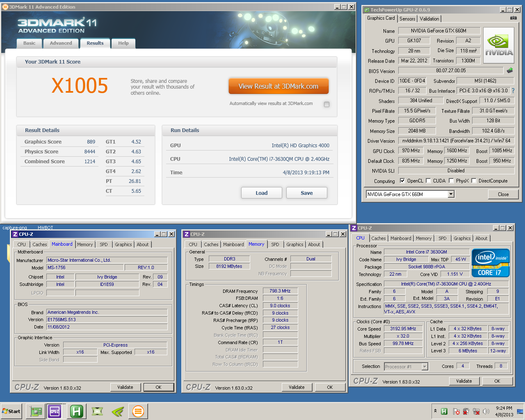Click the Load button in Run Details

pos(262,193)
